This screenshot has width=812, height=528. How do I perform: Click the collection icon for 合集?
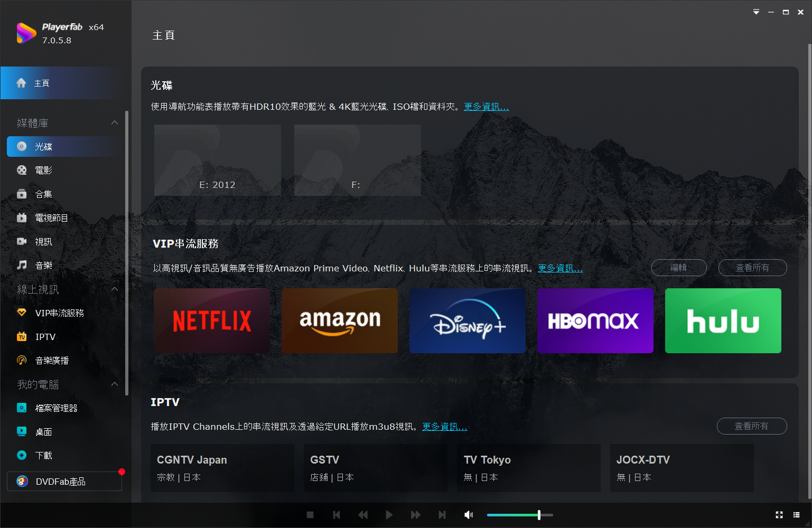[x=22, y=194]
